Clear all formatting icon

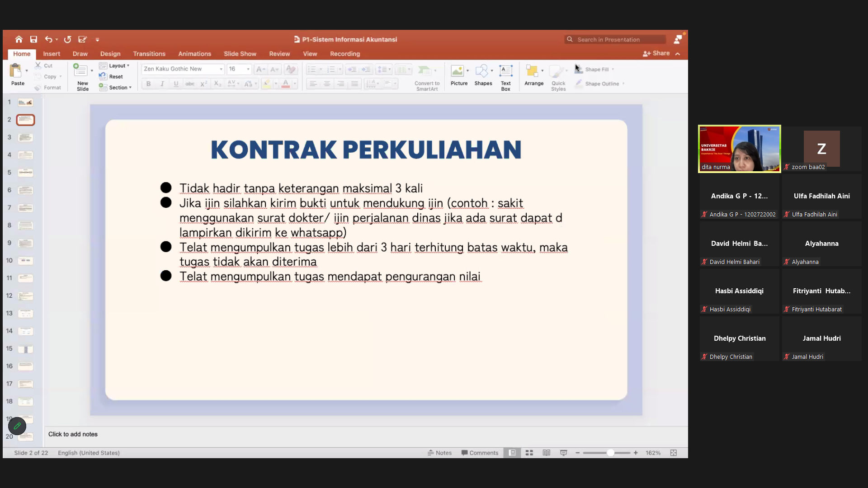click(291, 69)
